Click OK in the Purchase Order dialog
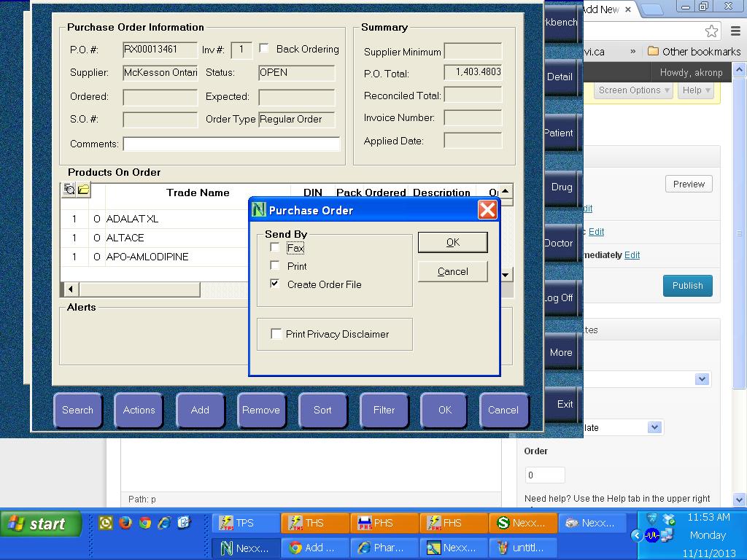Viewport: 747px width, 560px height. pyautogui.click(x=452, y=242)
